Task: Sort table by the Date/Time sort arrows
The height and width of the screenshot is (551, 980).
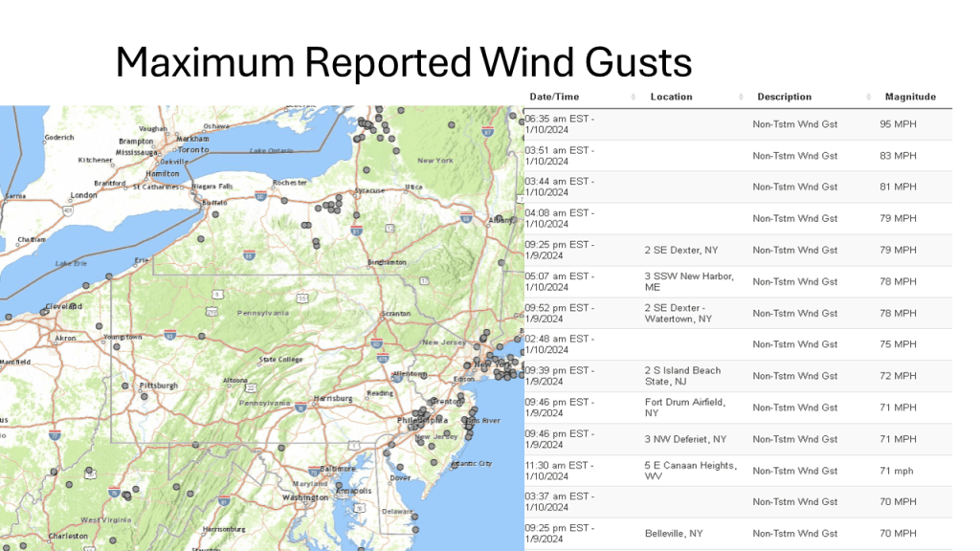Action: coord(634,98)
